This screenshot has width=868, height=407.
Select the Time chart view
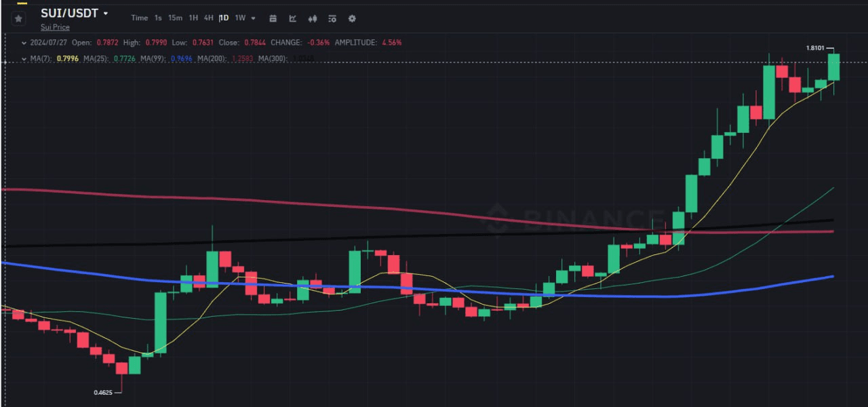(139, 18)
